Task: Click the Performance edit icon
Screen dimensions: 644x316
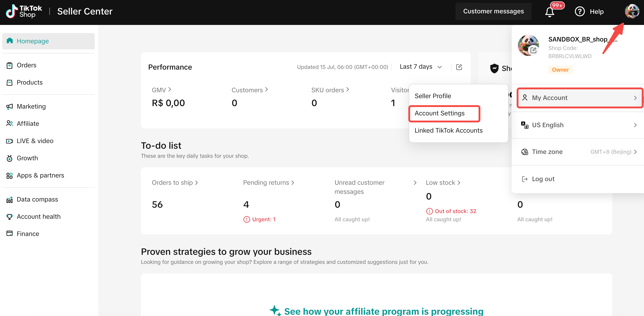Action: point(459,67)
